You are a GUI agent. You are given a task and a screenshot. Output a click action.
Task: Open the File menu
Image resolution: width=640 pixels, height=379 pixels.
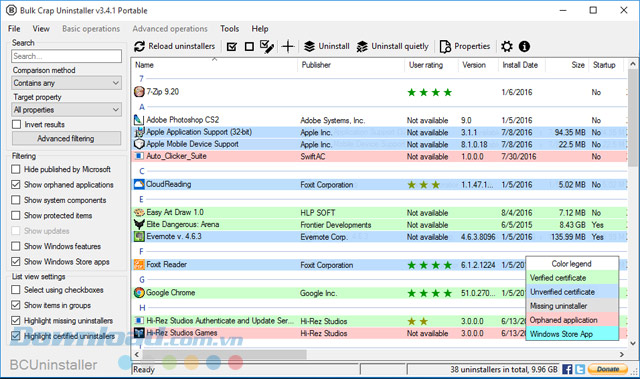click(14, 29)
